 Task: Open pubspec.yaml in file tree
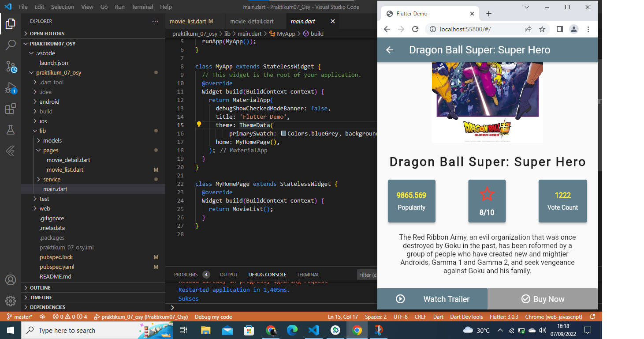(x=57, y=267)
